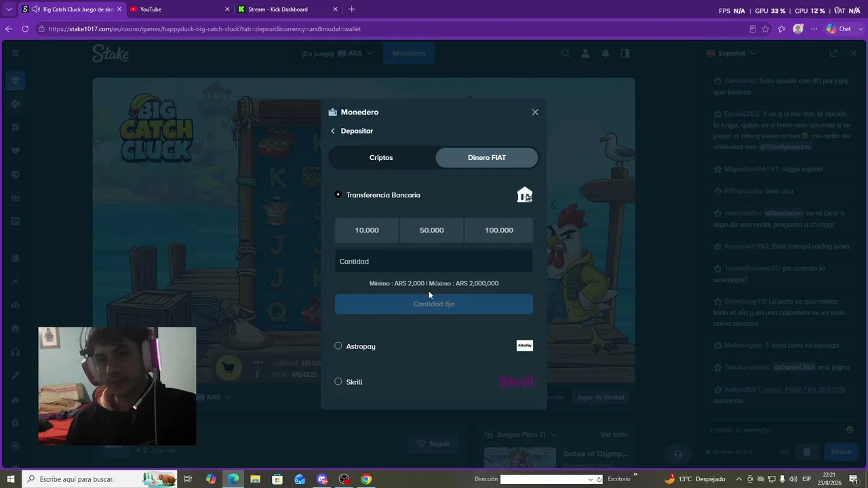
Task: Focus the Cantidad amount field
Action: [x=434, y=261]
